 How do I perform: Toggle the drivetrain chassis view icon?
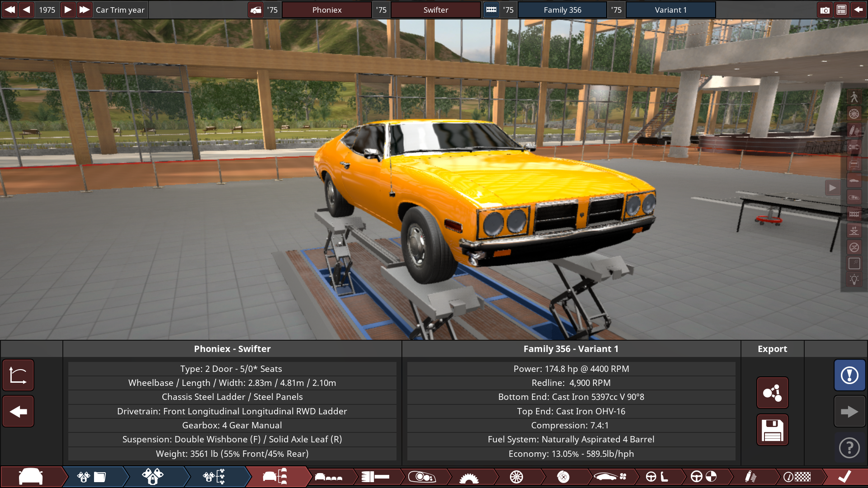854,147
